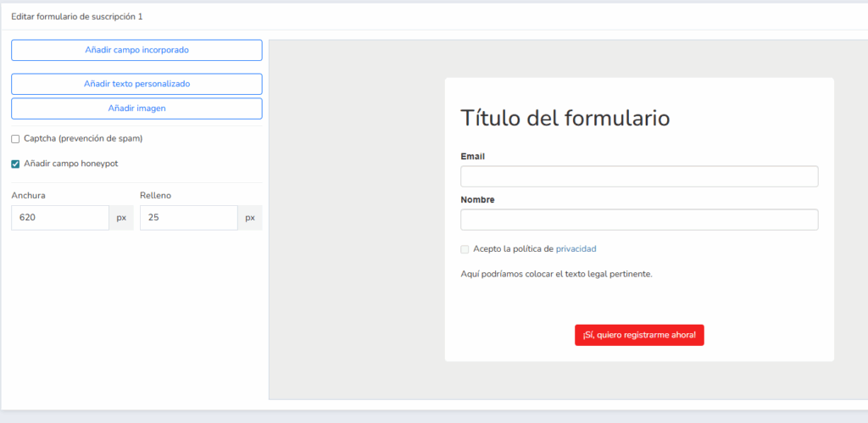The image size is (868, 423).
Task: Uncheck the Añadir campo honeypot checkbox
Action: point(15,164)
